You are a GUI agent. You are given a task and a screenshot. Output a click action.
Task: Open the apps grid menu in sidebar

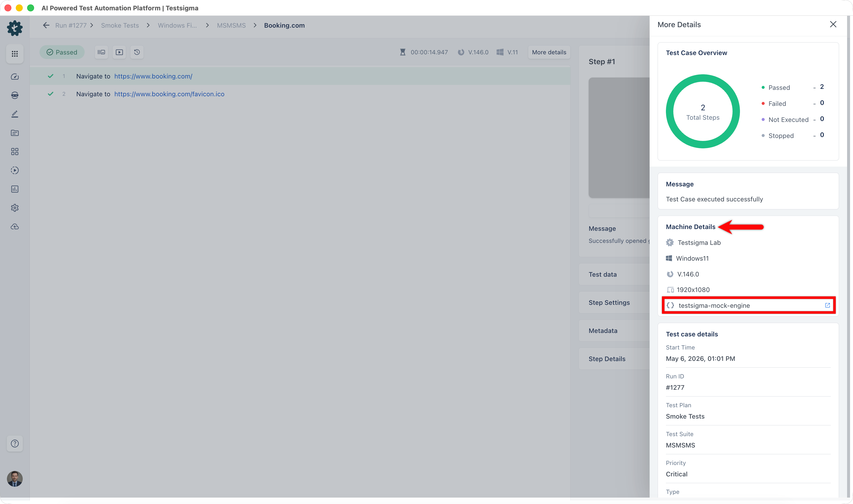click(x=15, y=54)
